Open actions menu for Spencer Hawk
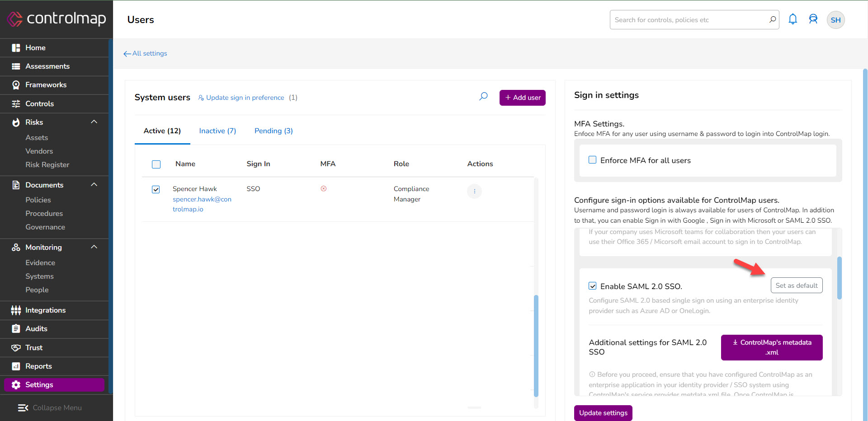 pyautogui.click(x=474, y=192)
